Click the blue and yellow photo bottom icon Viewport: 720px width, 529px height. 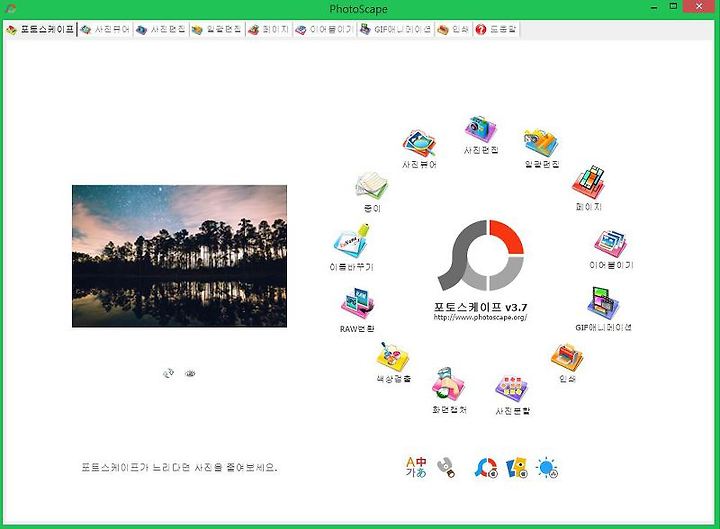[517, 468]
